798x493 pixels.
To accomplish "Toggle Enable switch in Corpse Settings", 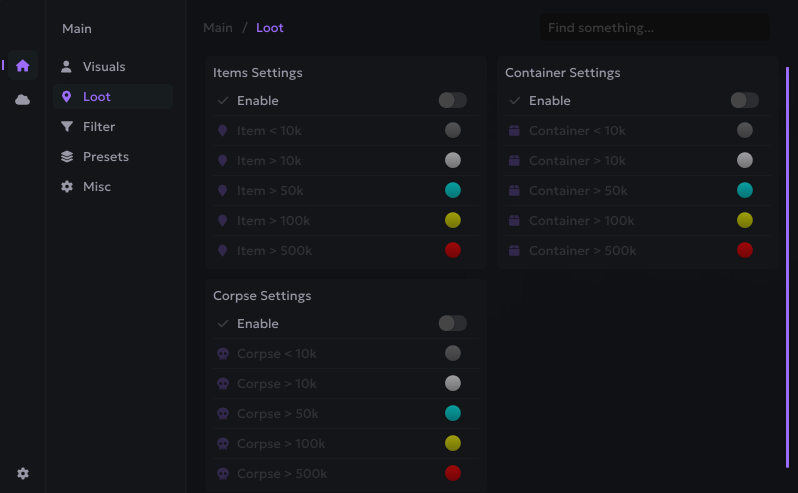I will (x=452, y=324).
